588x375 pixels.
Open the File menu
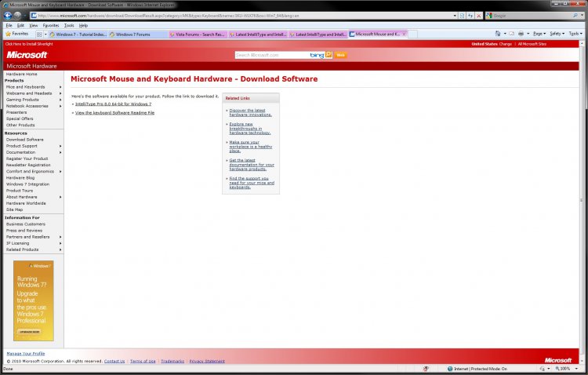coord(9,26)
